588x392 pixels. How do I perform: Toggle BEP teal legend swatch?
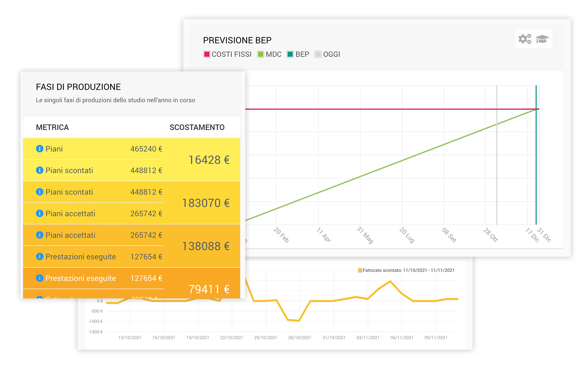[290, 54]
